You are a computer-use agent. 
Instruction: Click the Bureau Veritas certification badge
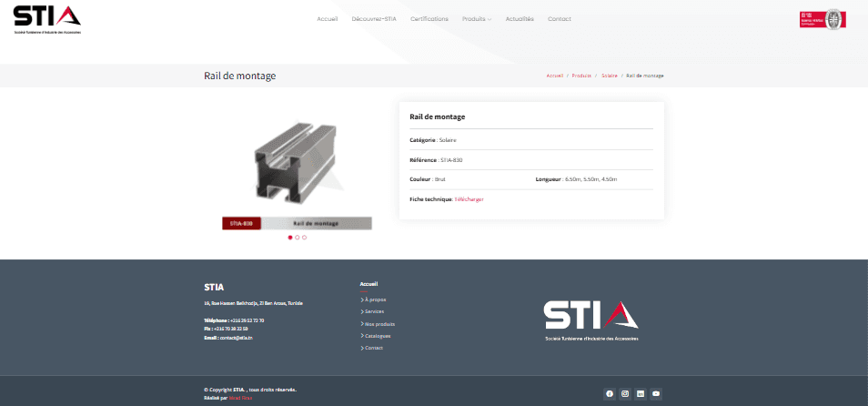pyautogui.click(x=823, y=19)
